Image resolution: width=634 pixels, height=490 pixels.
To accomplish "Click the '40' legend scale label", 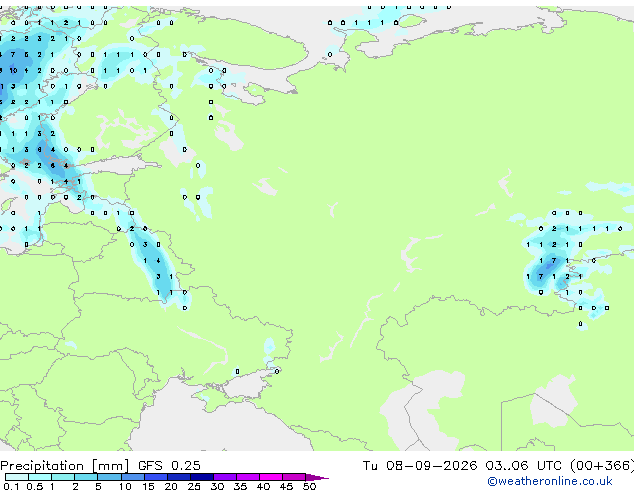I will point(263,486).
